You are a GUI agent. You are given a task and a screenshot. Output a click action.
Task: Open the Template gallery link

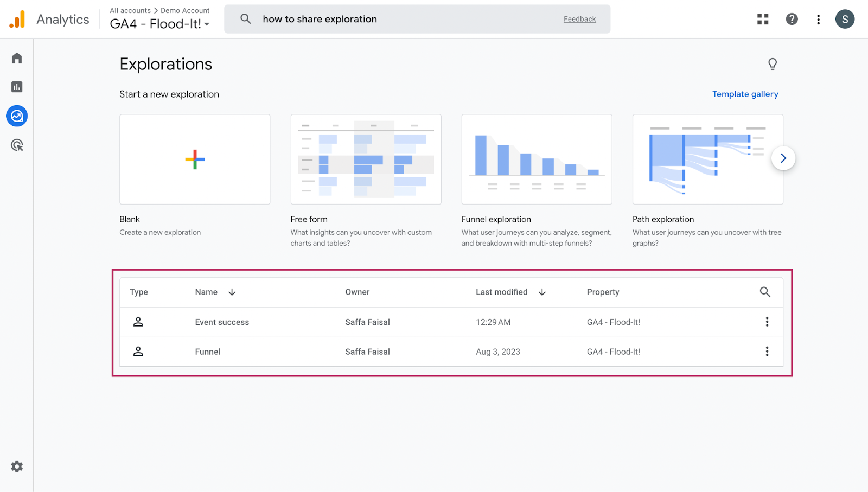point(745,94)
